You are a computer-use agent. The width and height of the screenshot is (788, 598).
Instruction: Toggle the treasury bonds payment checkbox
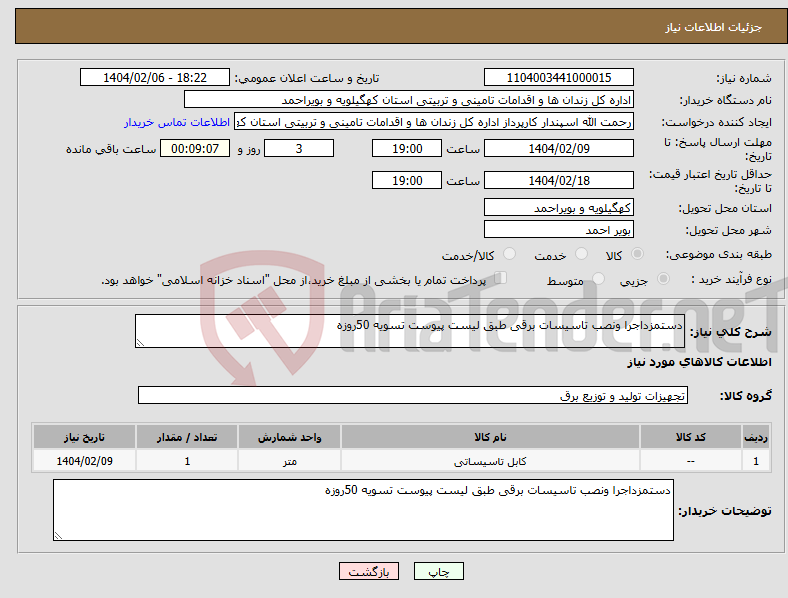pos(500,278)
